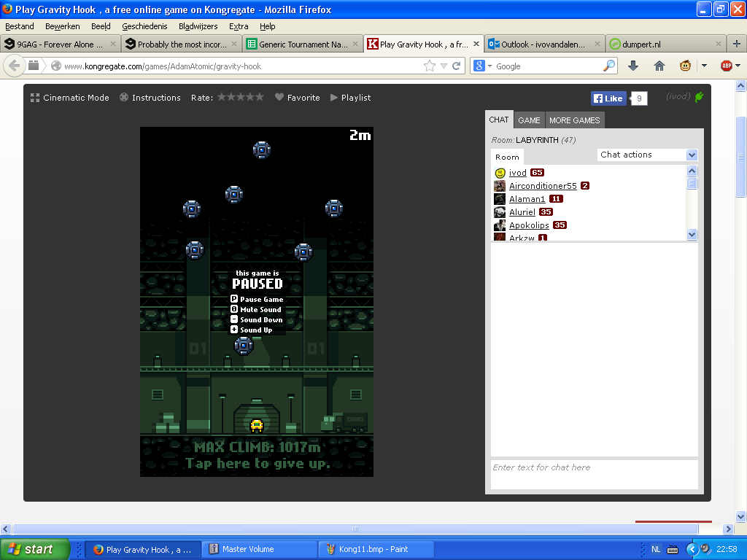Viewport: 747px width, 560px height.
Task: Open game Instructions icon
Action: click(x=124, y=97)
